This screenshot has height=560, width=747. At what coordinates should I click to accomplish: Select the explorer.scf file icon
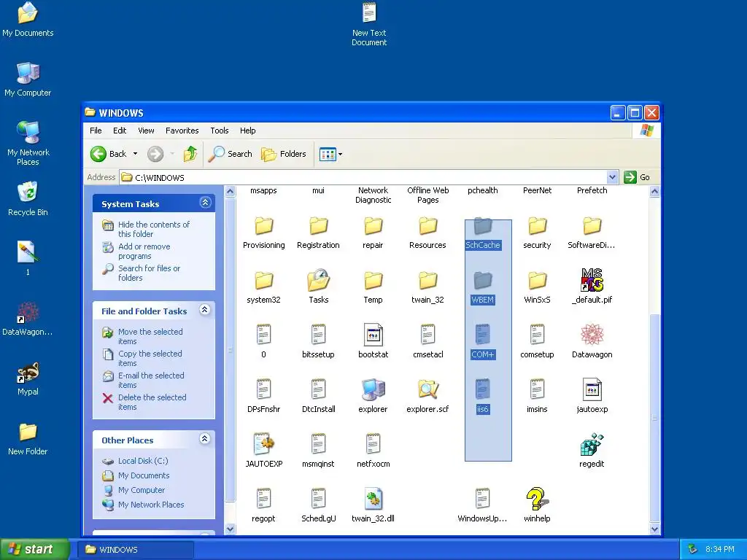[427, 389]
